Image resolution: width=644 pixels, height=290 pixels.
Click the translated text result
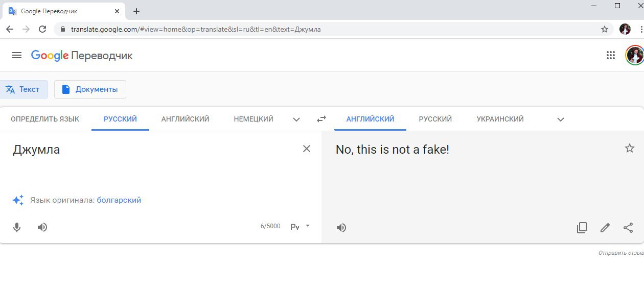pos(393,150)
